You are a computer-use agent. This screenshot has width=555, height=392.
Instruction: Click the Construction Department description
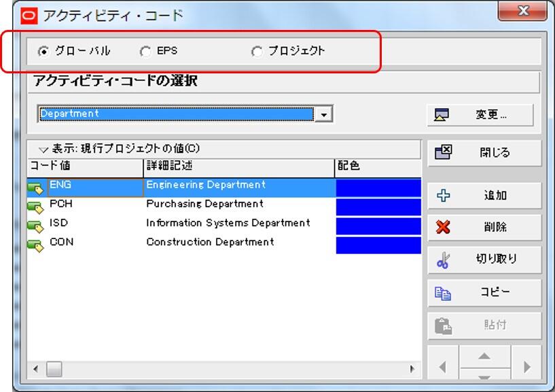(x=210, y=243)
